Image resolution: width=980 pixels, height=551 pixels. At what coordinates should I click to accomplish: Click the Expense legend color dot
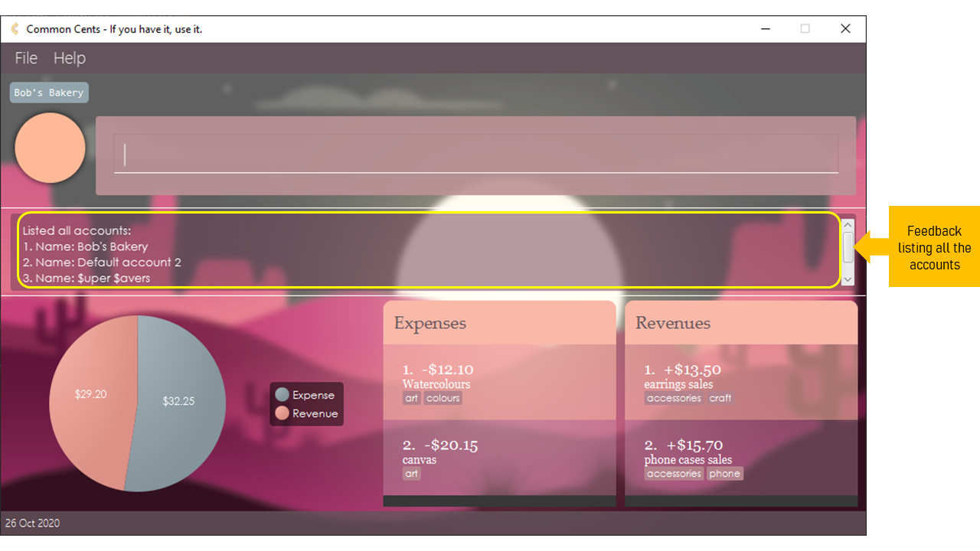[283, 395]
